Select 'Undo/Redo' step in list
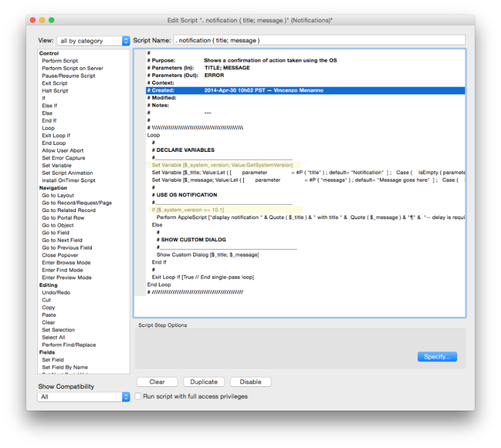 (x=56, y=293)
